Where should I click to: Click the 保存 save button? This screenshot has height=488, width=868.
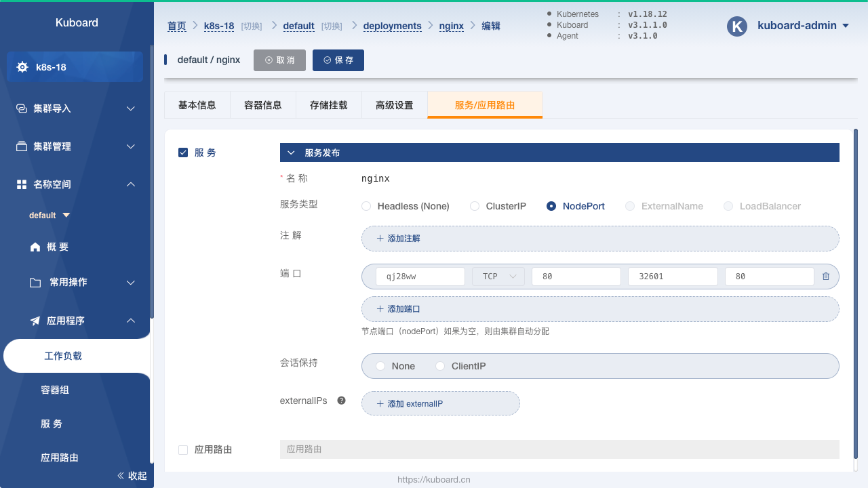(338, 60)
